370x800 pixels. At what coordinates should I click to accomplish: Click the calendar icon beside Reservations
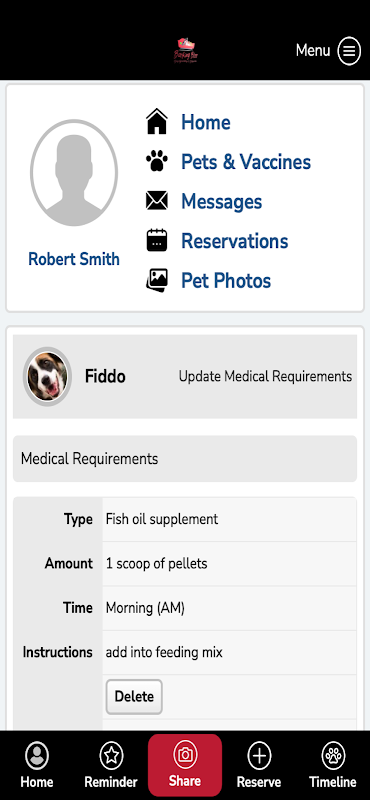click(x=157, y=240)
